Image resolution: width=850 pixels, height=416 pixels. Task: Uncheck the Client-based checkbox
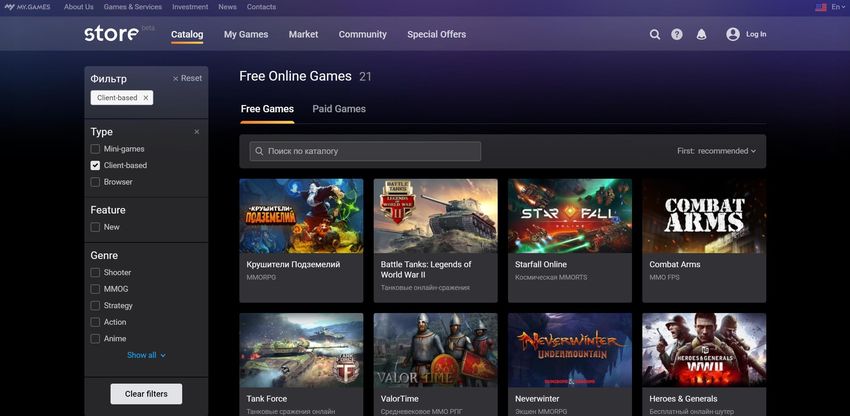95,165
